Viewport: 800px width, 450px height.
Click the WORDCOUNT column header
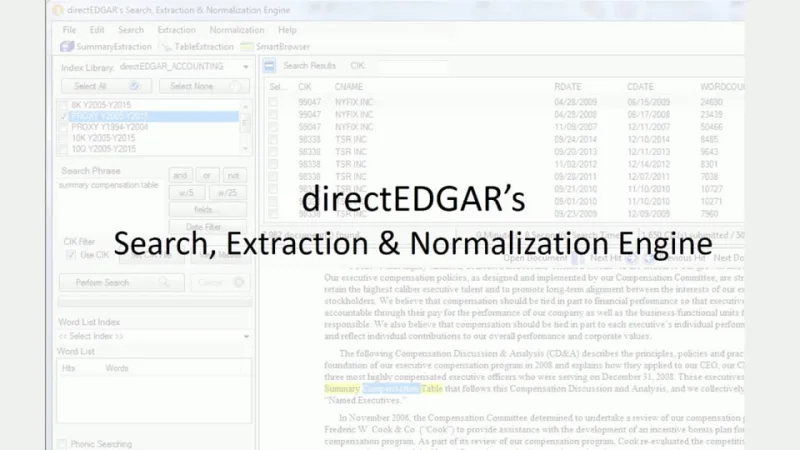[x=722, y=87]
